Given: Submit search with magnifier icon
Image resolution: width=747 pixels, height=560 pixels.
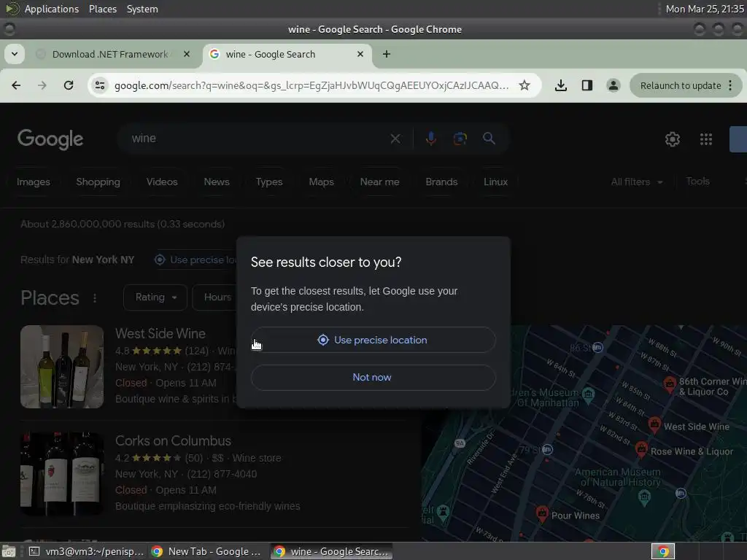Looking at the screenshot, I should pyautogui.click(x=489, y=139).
